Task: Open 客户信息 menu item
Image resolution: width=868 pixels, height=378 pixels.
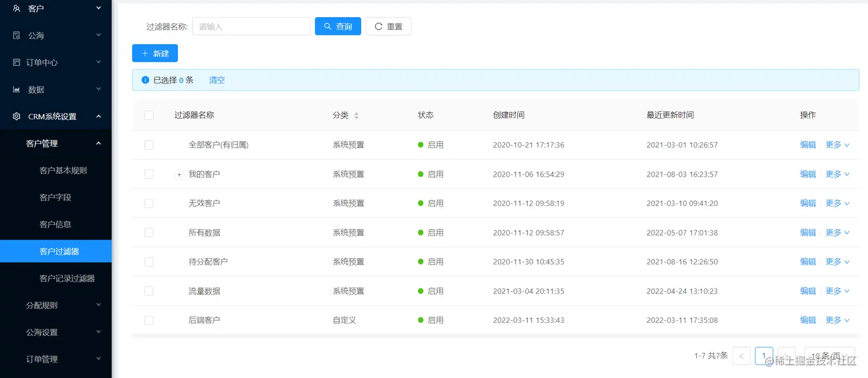Action: (x=56, y=224)
